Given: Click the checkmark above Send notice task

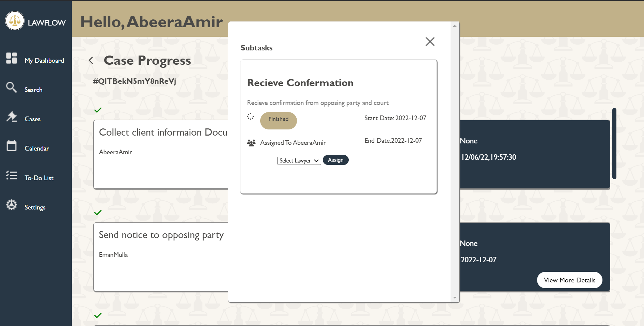Looking at the screenshot, I should (98, 213).
